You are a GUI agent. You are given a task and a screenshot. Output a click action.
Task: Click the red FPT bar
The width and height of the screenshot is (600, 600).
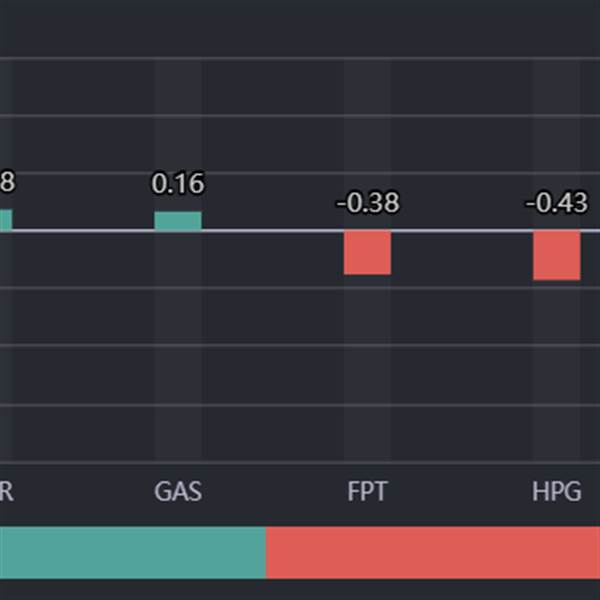point(367,253)
